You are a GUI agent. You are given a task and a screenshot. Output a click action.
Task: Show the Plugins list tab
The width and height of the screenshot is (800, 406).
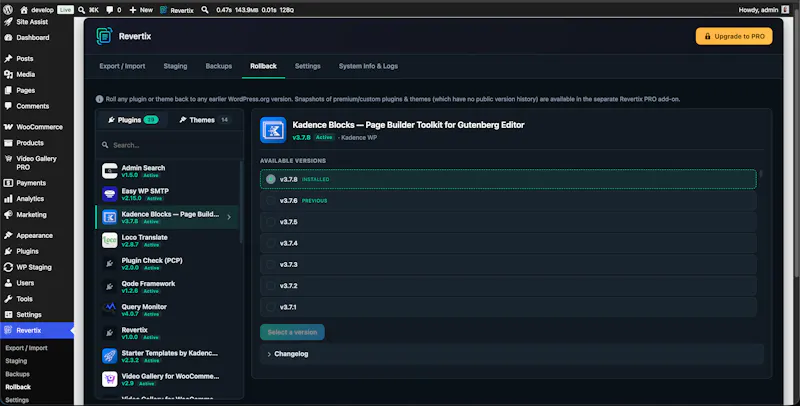point(133,120)
